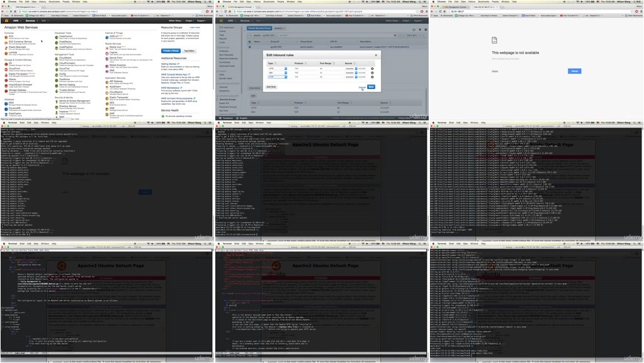
Task: Click the DynamoDB service icon
Action: coord(6,109)
